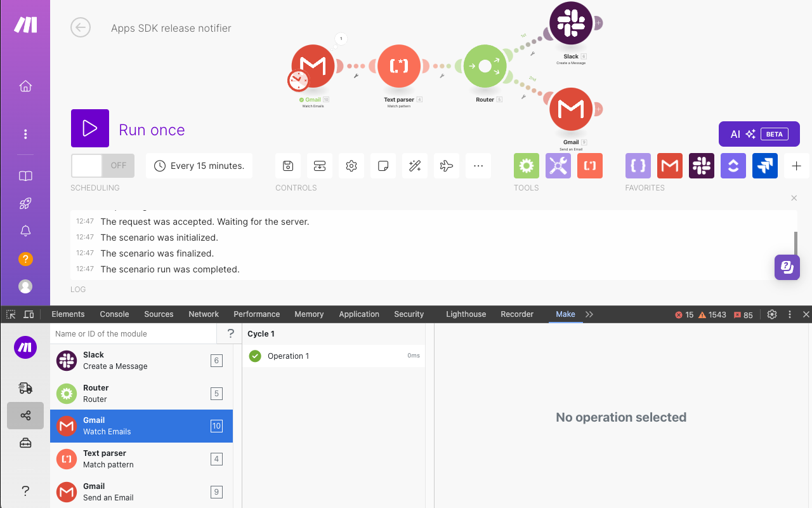Screen dimensions: 812x508
Task: Open the green Flow control tools icon
Action: tap(527, 166)
